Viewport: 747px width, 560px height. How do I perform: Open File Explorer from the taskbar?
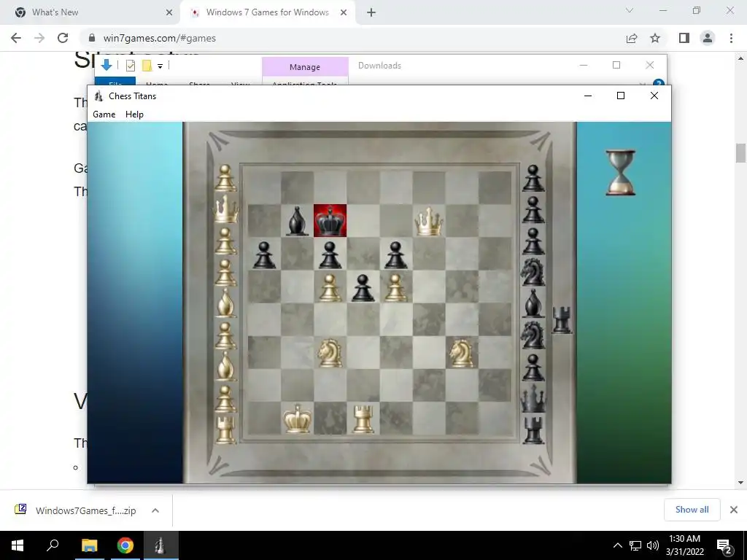click(x=89, y=545)
